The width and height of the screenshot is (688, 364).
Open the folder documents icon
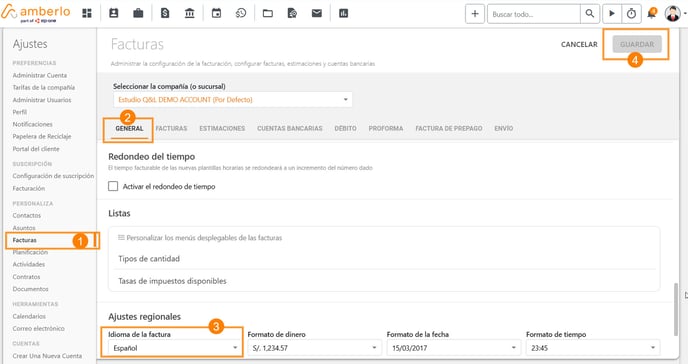(268, 14)
